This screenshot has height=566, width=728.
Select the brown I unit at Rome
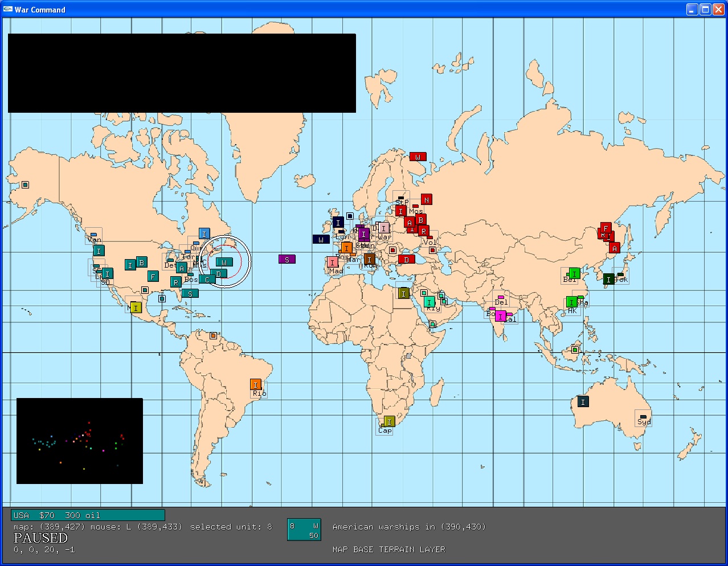pos(369,260)
